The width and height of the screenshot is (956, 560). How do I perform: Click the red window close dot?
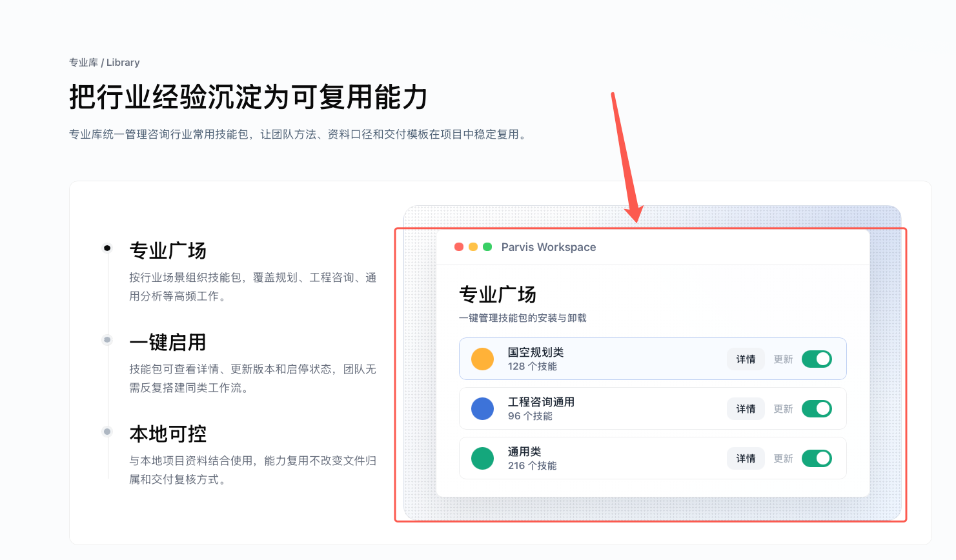(459, 247)
